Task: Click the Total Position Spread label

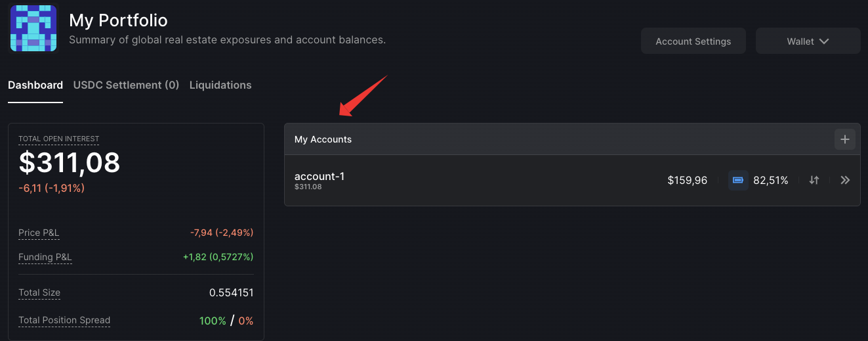Action: click(x=64, y=321)
